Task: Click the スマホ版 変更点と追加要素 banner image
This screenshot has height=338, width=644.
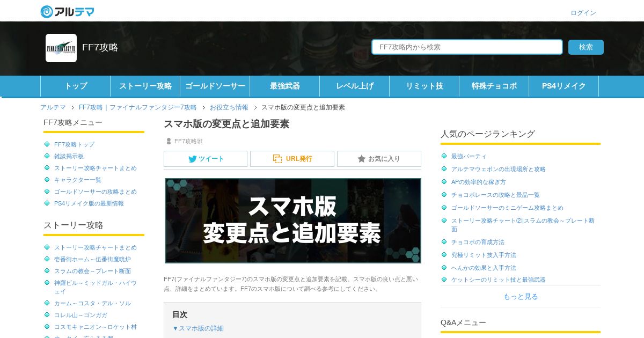Action: (292, 221)
